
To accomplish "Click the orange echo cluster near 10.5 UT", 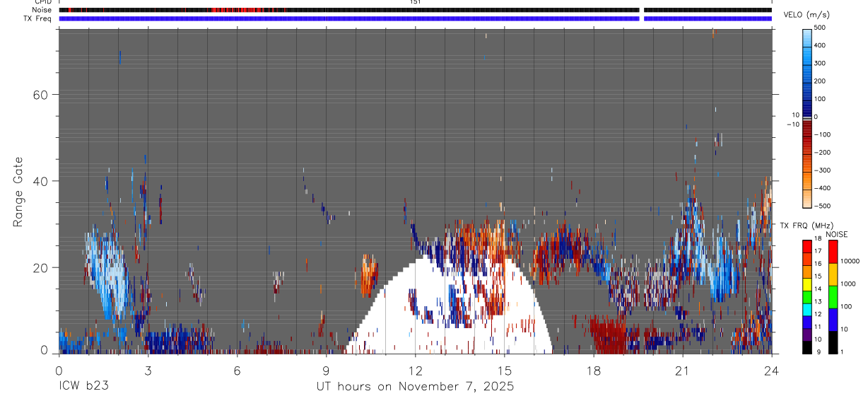I will (369, 277).
